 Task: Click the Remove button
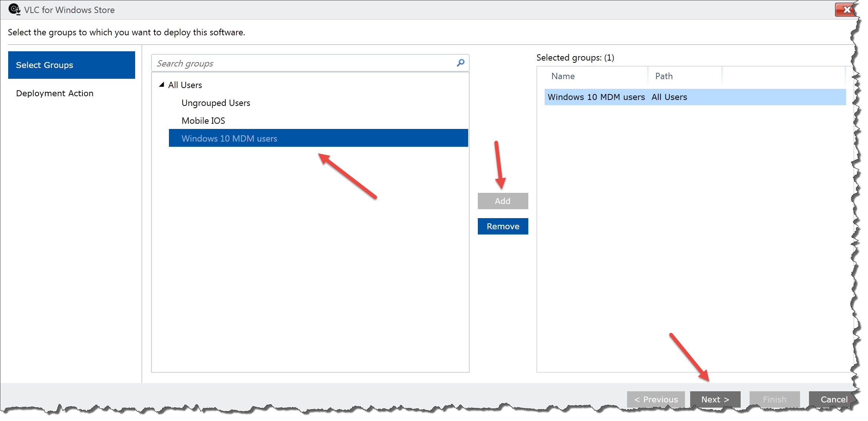click(502, 226)
